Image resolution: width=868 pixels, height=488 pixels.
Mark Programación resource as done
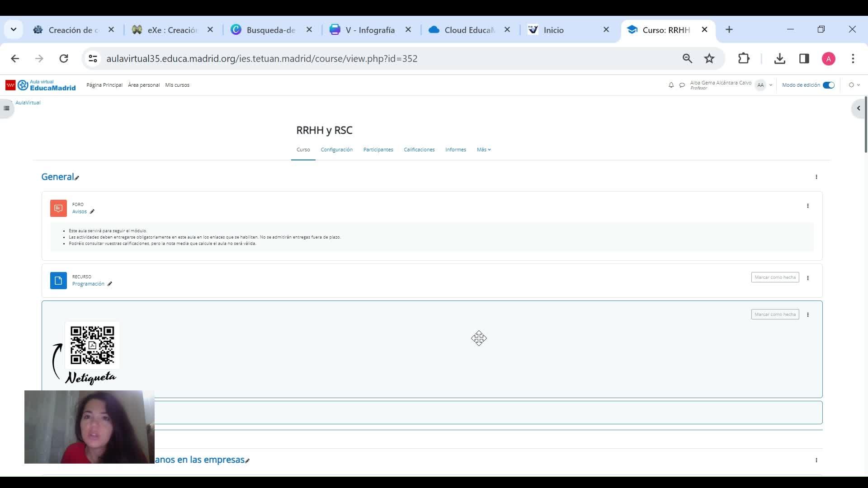pos(775,277)
